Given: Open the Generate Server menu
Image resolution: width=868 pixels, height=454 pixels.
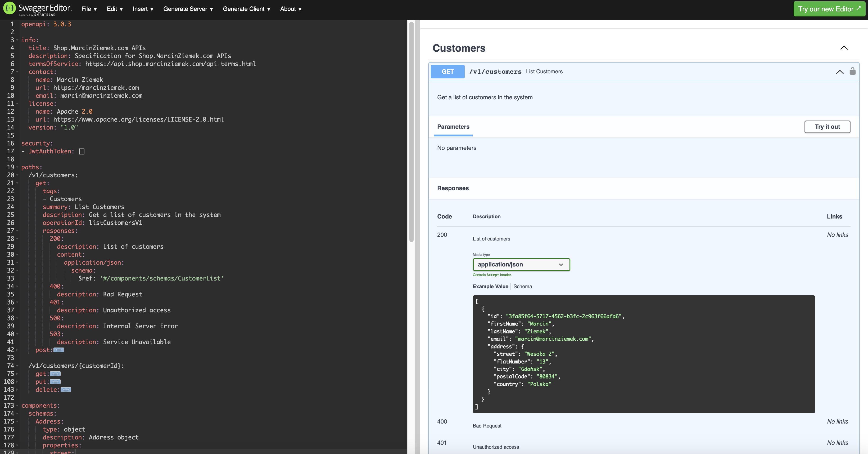Looking at the screenshot, I should click(188, 9).
